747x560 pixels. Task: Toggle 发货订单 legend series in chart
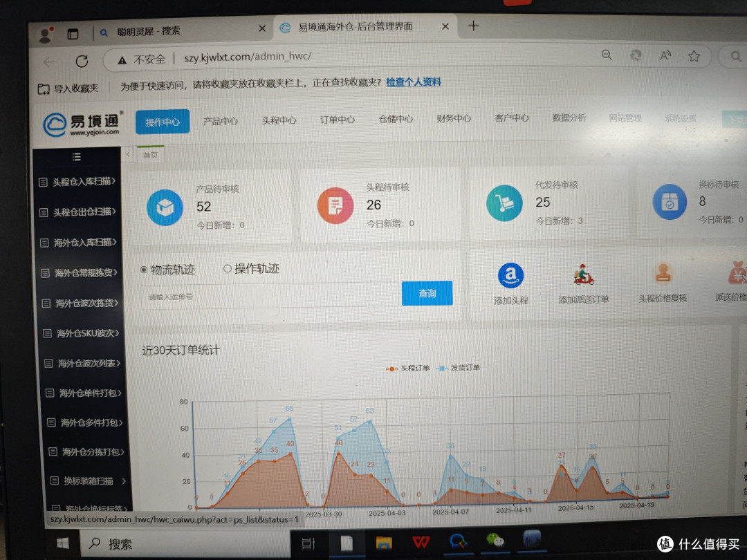coord(458,368)
